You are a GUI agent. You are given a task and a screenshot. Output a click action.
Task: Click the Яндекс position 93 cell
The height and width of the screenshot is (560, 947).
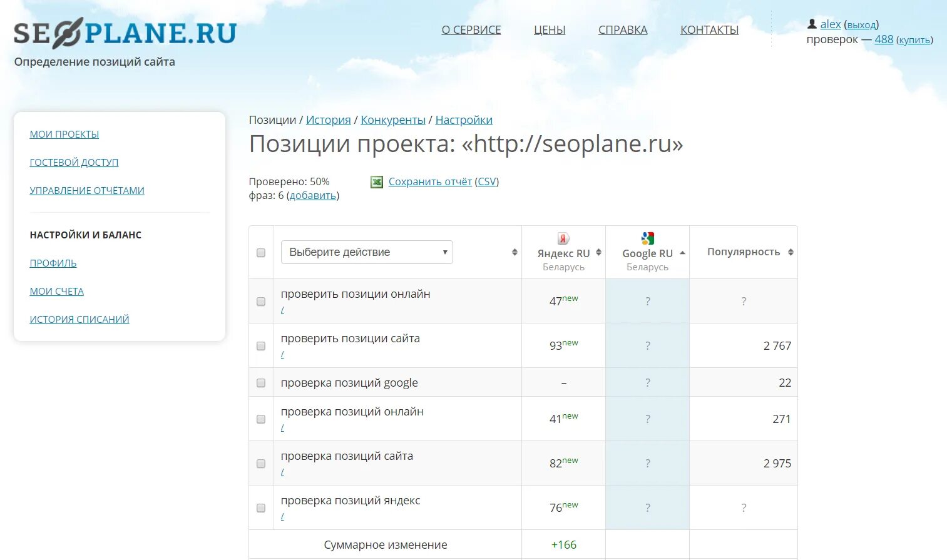[x=563, y=345]
